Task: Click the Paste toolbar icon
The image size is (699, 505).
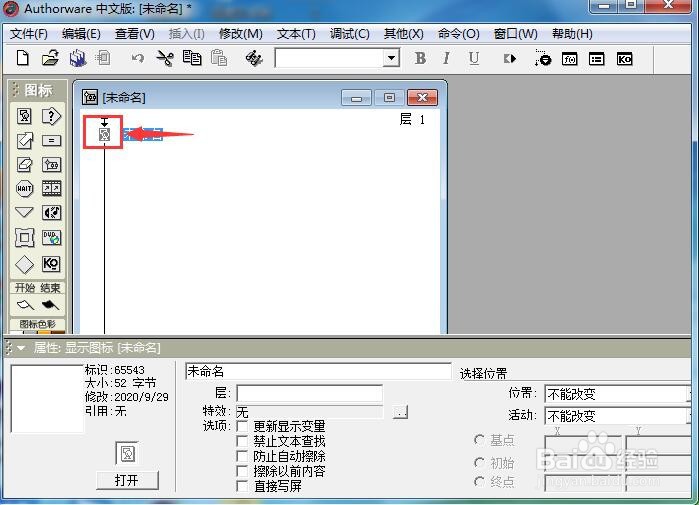Action: [x=219, y=58]
